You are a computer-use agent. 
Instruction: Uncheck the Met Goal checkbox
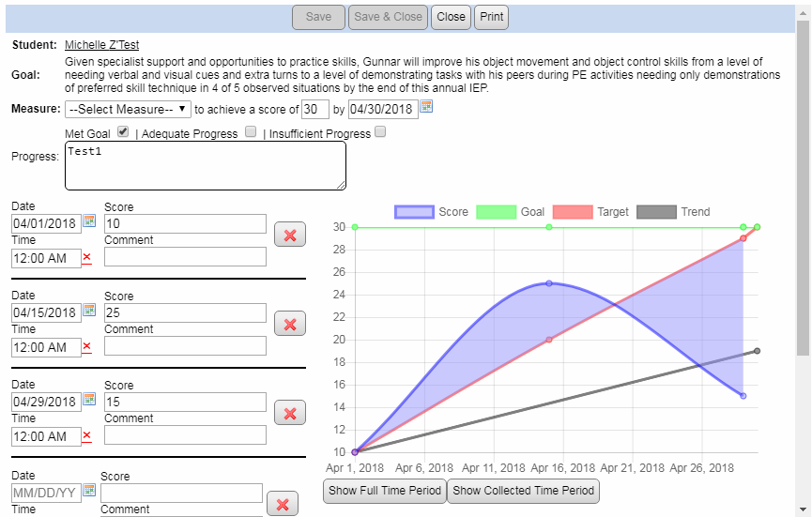point(123,133)
